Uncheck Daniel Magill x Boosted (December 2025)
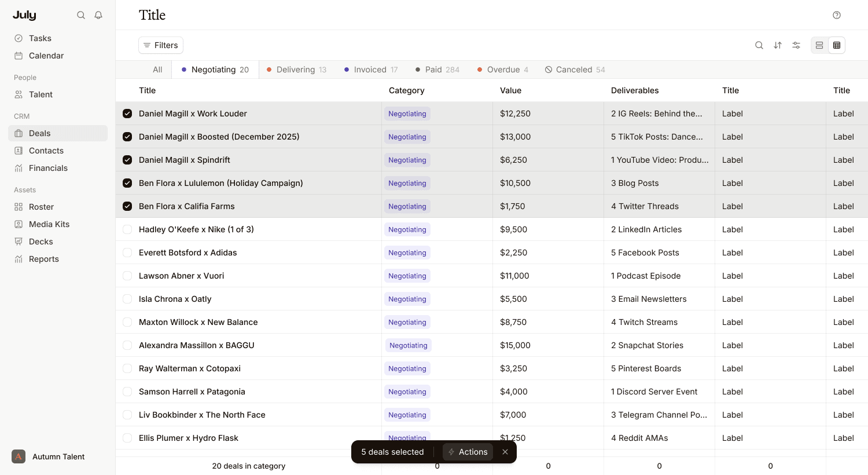Image resolution: width=868 pixels, height=475 pixels. pyautogui.click(x=127, y=137)
